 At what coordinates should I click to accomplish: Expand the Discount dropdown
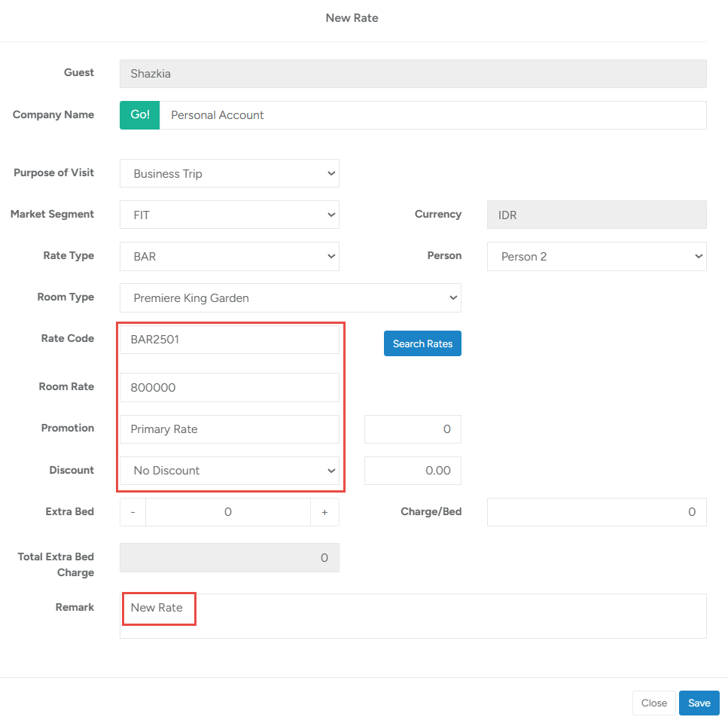pos(230,471)
